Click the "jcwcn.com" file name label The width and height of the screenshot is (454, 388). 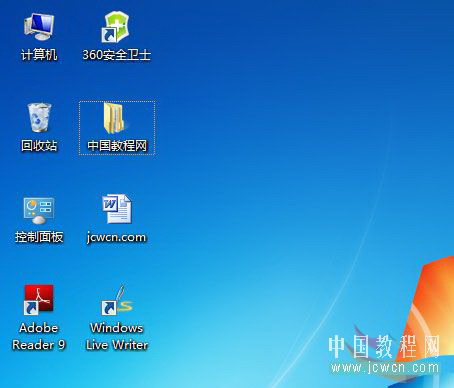tap(116, 237)
